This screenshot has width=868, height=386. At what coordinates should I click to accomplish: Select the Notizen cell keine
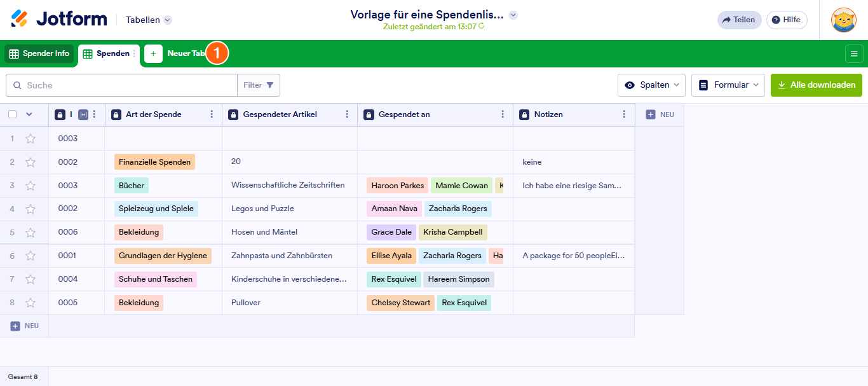(574, 162)
